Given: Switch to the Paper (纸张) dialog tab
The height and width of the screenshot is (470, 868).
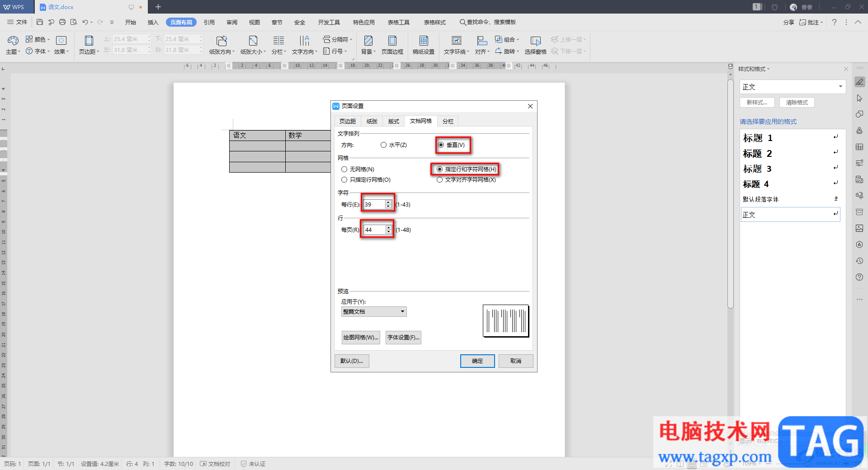Looking at the screenshot, I should [x=372, y=122].
